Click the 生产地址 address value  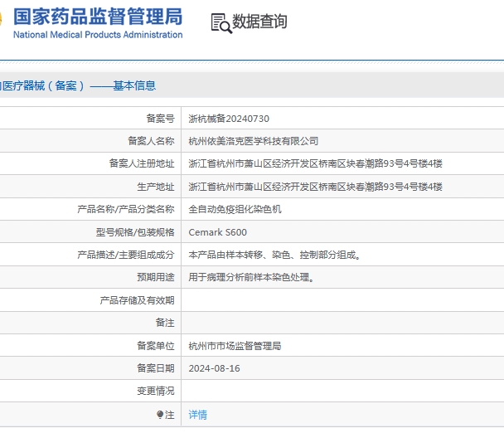pyautogui.click(x=315, y=187)
